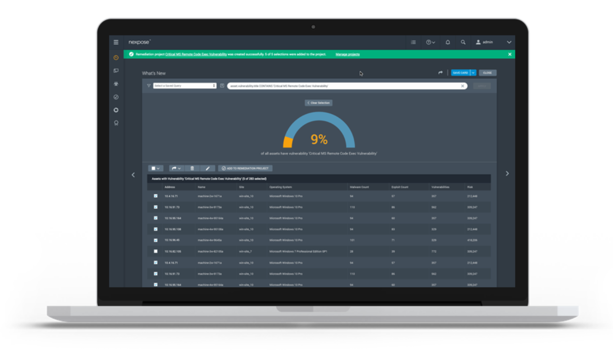Screen dimensions: 613x364
Task: Click the 772 vulnerabilities value
Action: tap(434, 251)
